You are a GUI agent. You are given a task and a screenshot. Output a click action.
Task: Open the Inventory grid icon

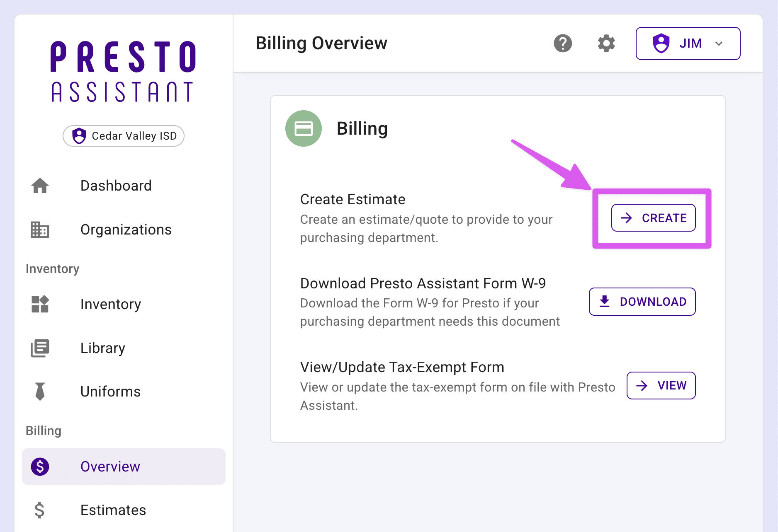pyautogui.click(x=40, y=305)
